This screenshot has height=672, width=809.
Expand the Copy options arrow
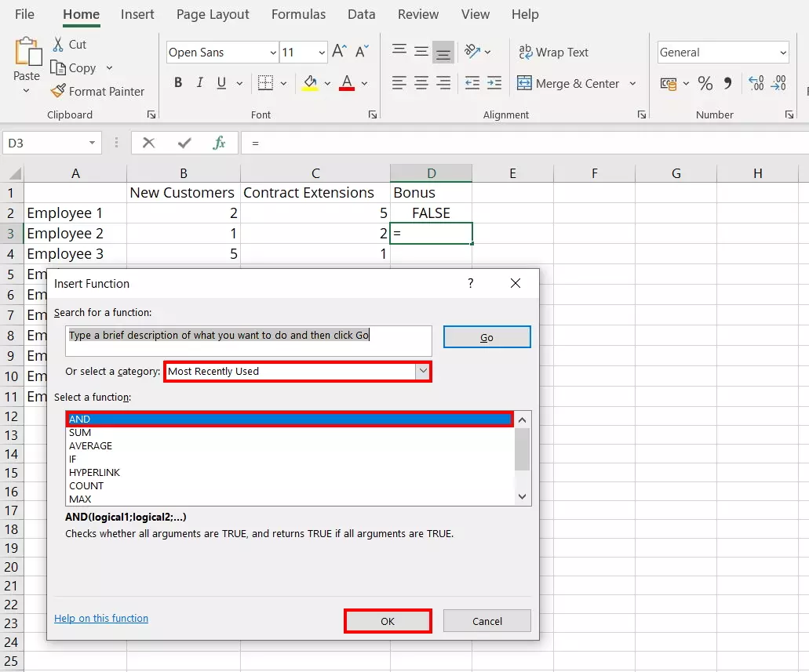click(109, 67)
